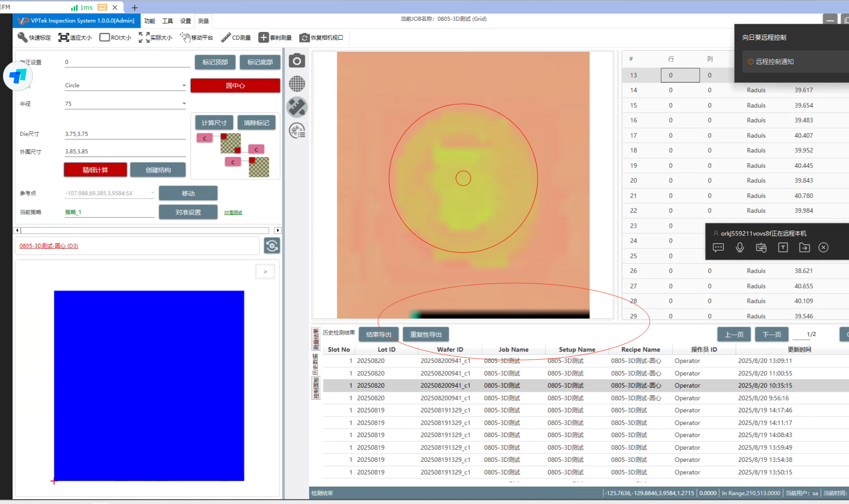This screenshot has height=504, width=849.
Task: Click the camera capture icon
Action: click(x=297, y=61)
